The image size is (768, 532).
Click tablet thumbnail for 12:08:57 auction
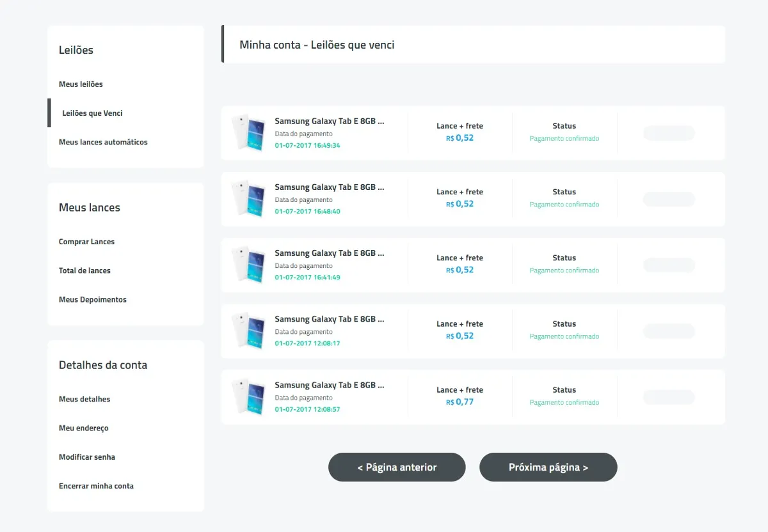[249, 396]
